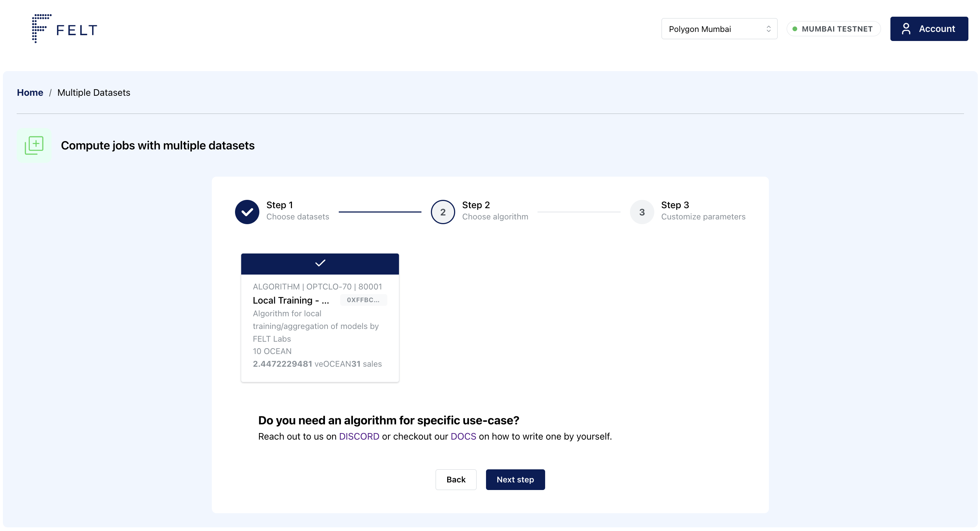Screen dimensions: 980x531
Task: Click the network dropdown up-down arrows
Action: [768, 29]
